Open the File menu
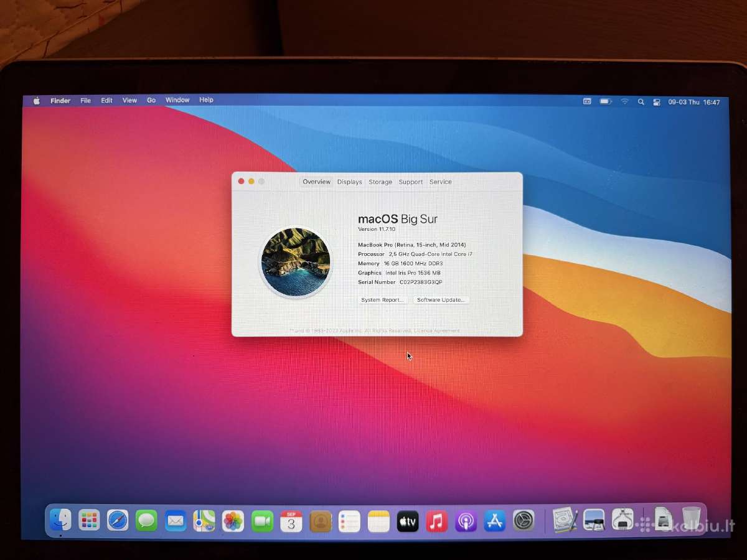 tap(86, 101)
